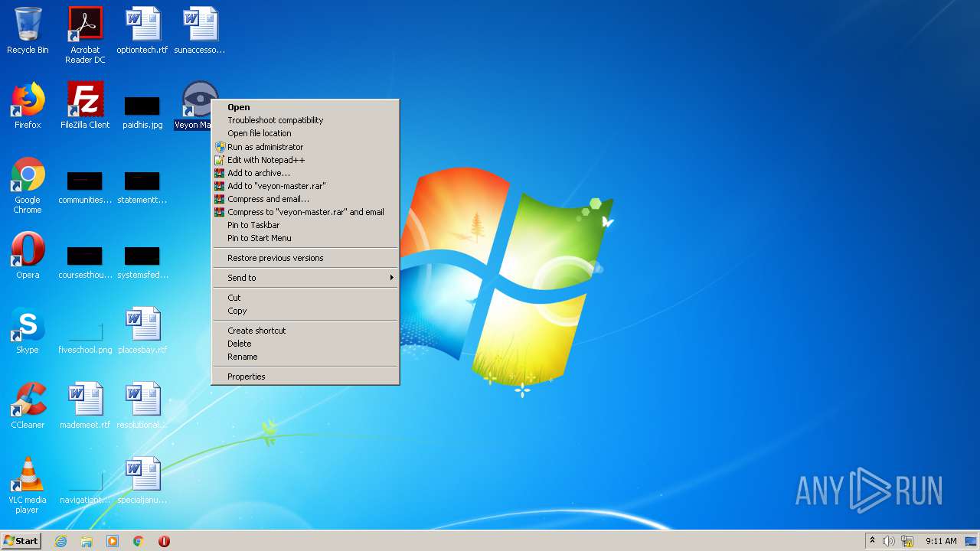Viewport: 980px width, 551px height.
Task: Choose Copy in the context menu
Action: pyautogui.click(x=305, y=311)
